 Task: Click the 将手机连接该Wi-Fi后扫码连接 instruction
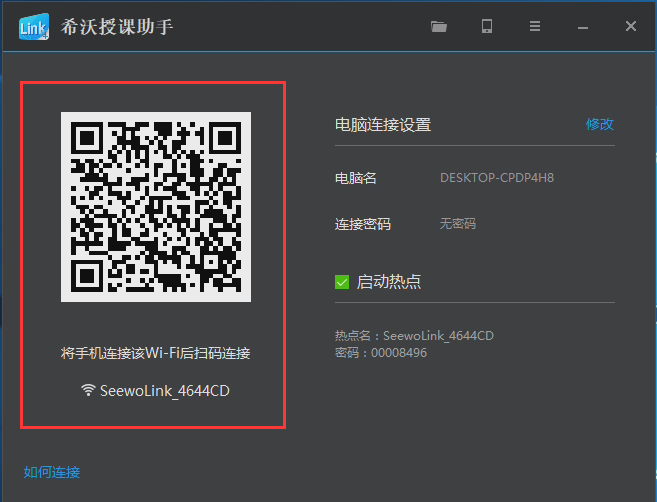pyautogui.click(x=155, y=353)
